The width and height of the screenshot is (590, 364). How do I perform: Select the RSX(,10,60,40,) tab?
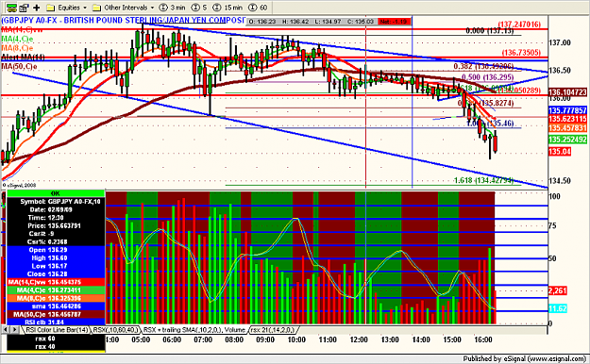click(115, 330)
